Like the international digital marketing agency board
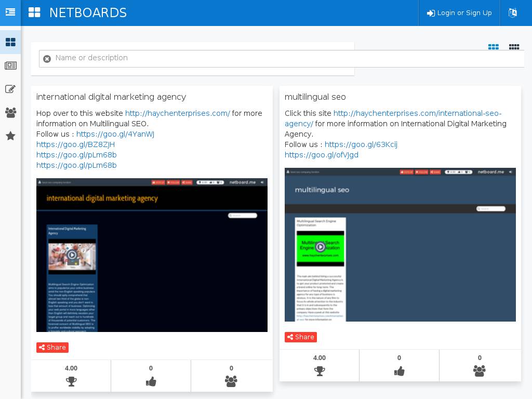532x399 pixels. (x=151, y=382)
